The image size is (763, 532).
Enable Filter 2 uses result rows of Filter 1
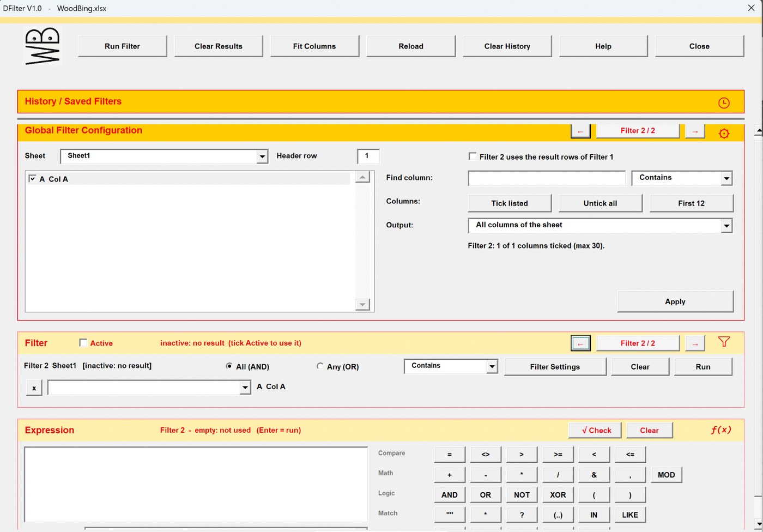click(473, 156)
